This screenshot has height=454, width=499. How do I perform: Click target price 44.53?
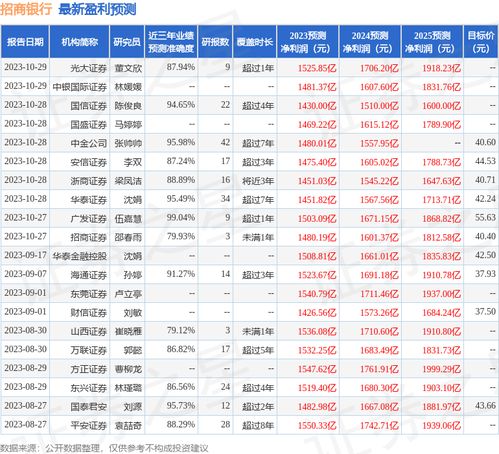point(485,161)
